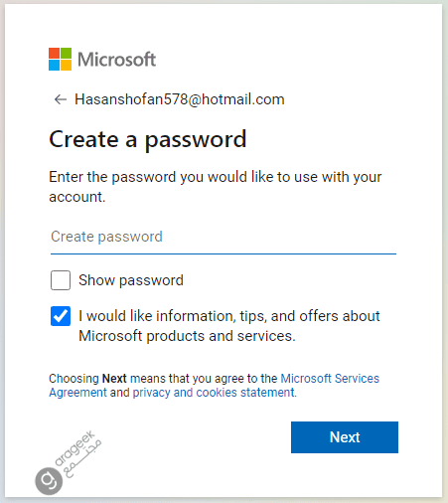Click the Microsoft wordmark text
448x503 pixels.
116,60
